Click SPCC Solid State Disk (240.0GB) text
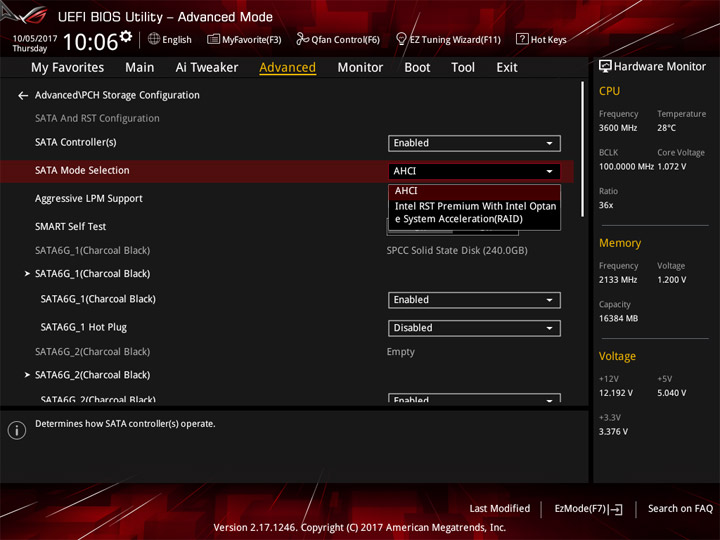The image size is (720, 540). pyautogui.click(x=457, y=250)
